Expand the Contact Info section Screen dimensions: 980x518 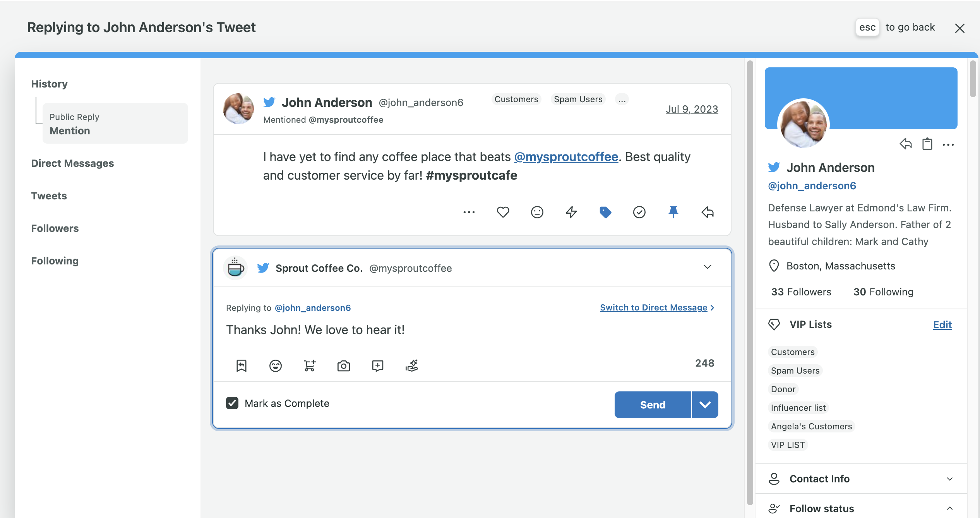pos(950,479)
